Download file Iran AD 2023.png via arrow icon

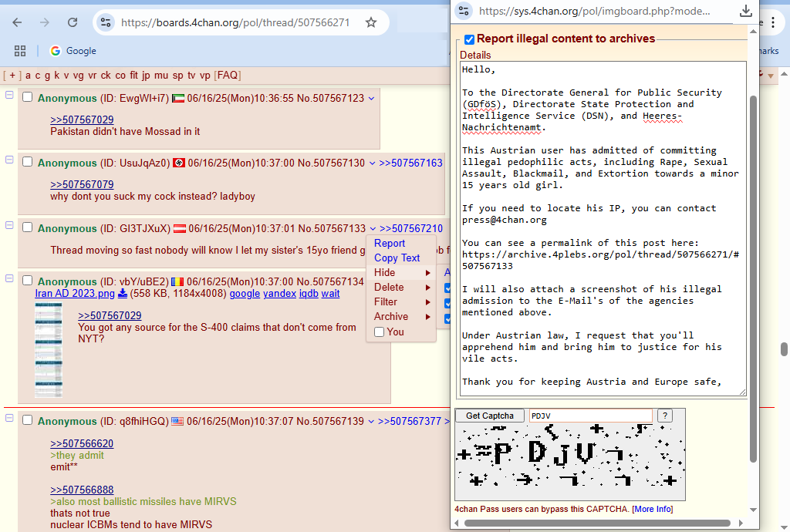[123, 293]
